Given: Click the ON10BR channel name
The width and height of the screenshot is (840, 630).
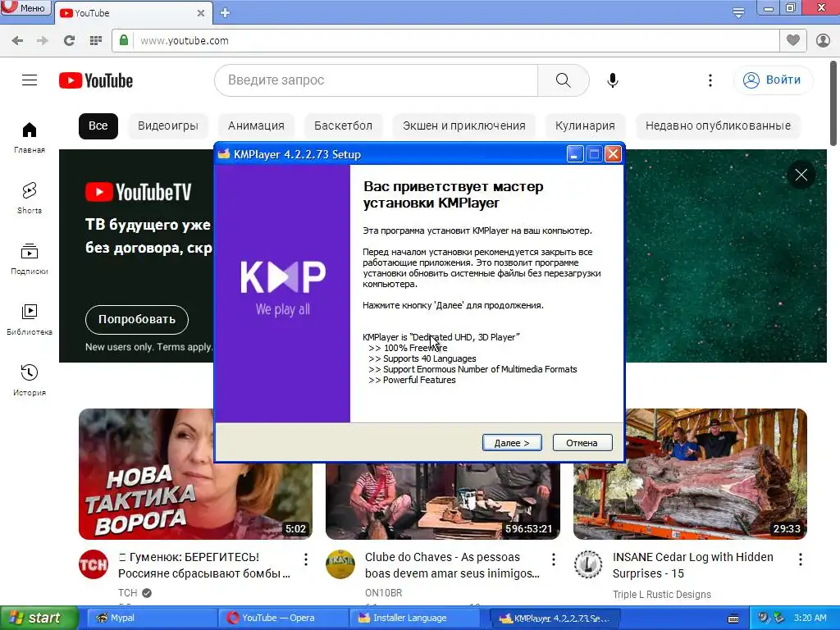Looking at the screenshot, I should [384, 593].
